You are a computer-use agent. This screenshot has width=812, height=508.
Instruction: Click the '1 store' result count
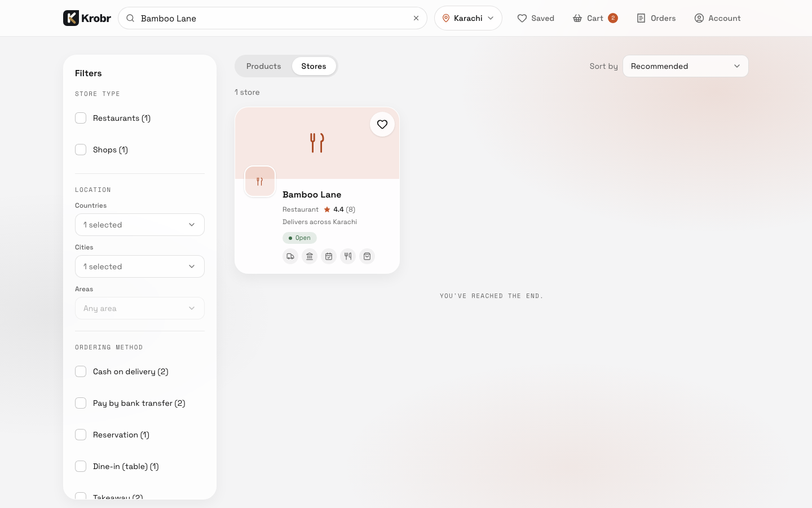point(247,92)
